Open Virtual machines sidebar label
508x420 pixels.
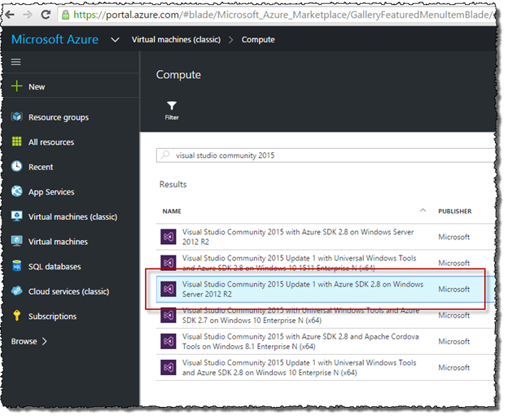[x=58, y=242]
